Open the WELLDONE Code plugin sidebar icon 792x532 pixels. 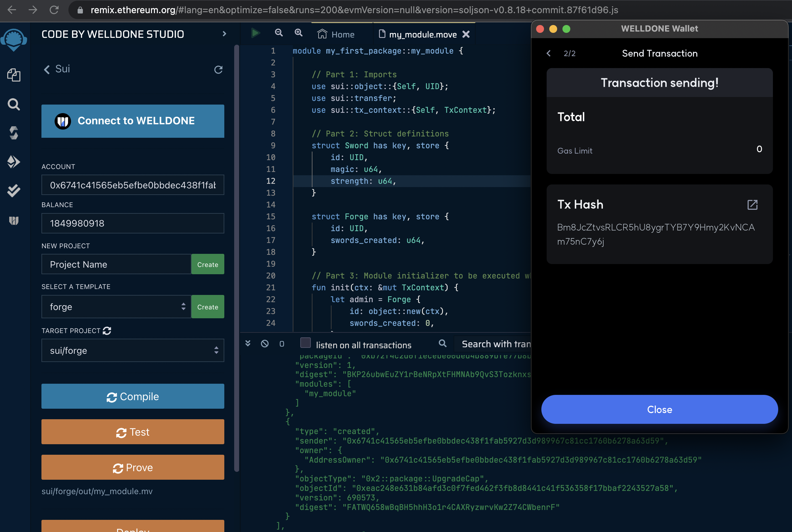[x=13, y=221]
